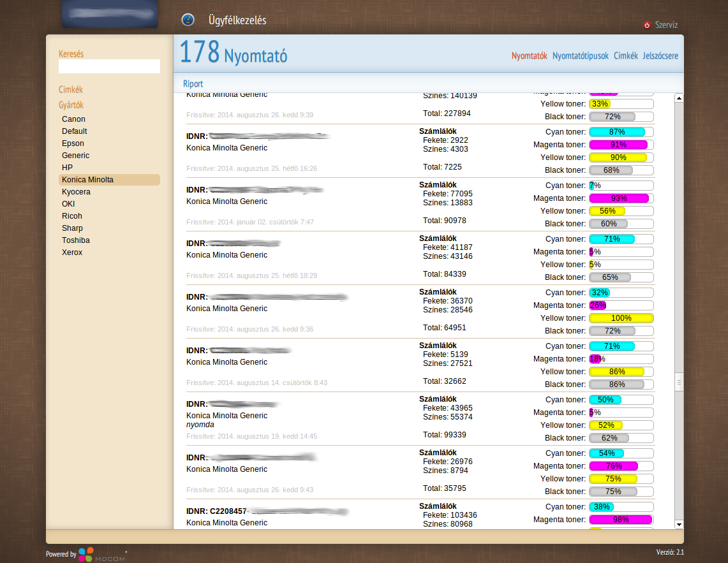Open the Szerviz link
Image resolution: width=728 pixels, height=563 pixels.
(x=666, y=25)
